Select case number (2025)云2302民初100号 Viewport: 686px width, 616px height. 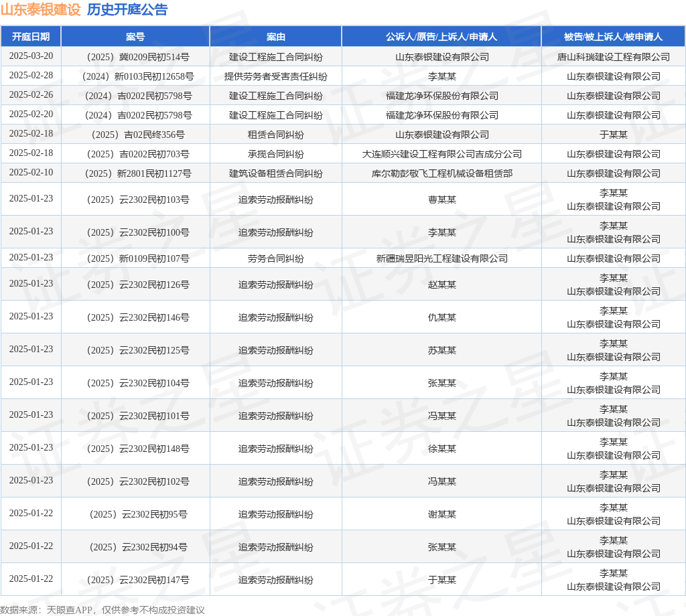(x=138, y=232)
